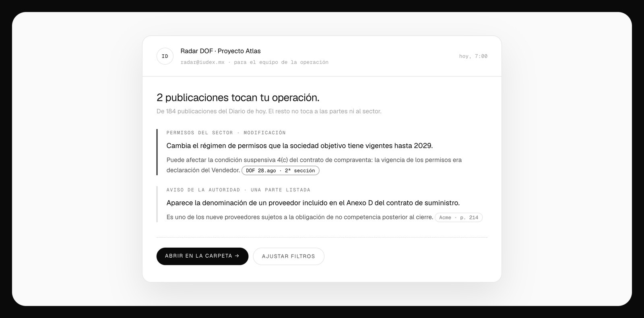Click the headline 2 publicaciones tocan tu operación
644x318 pixels.
point(238,98)
